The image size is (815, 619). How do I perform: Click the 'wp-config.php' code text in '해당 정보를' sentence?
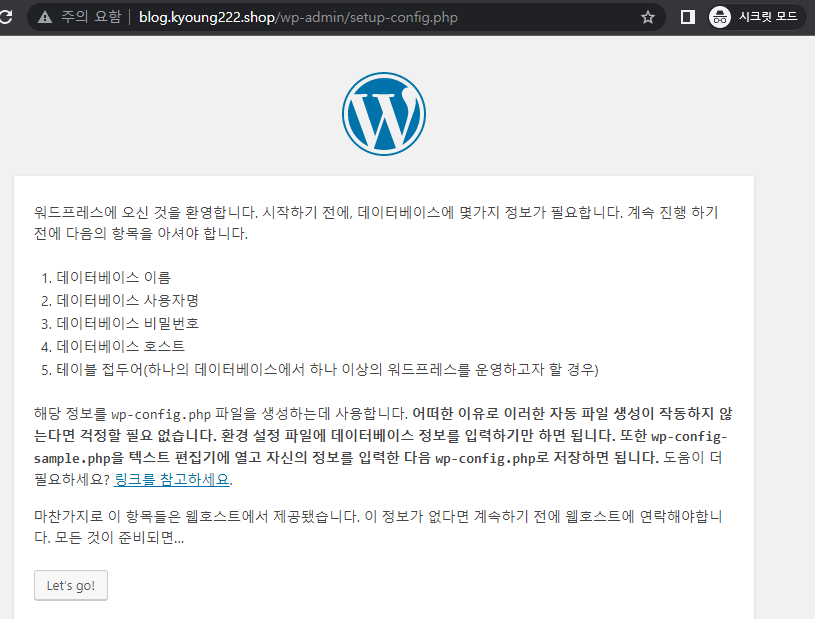pyautogui.click(x=161, y=414)
